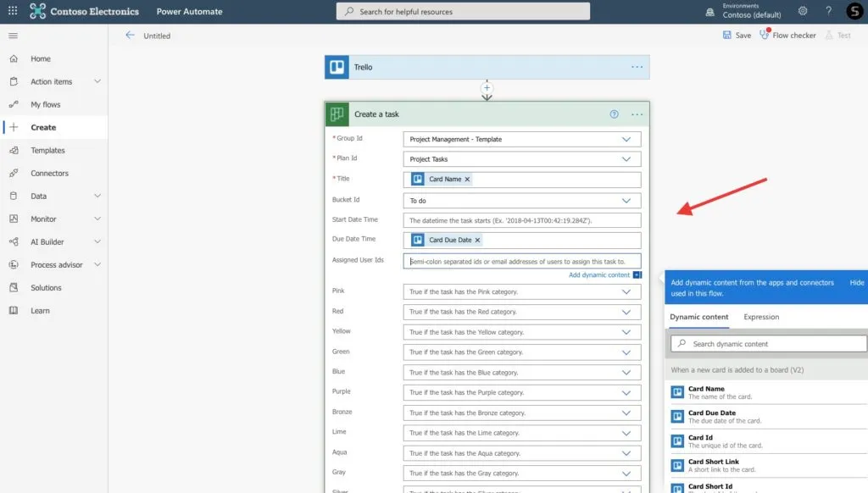Open the app launcher waffle icon

[13, 10]
